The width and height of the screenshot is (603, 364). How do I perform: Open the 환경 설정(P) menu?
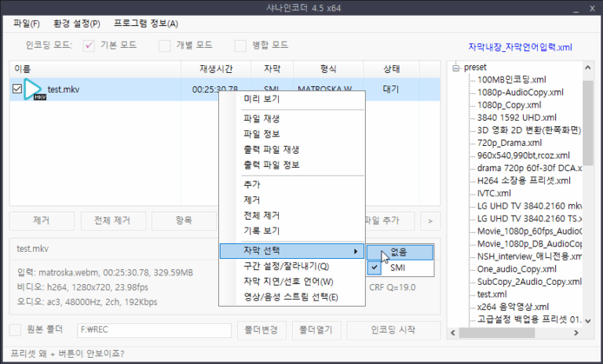(76, 24)
